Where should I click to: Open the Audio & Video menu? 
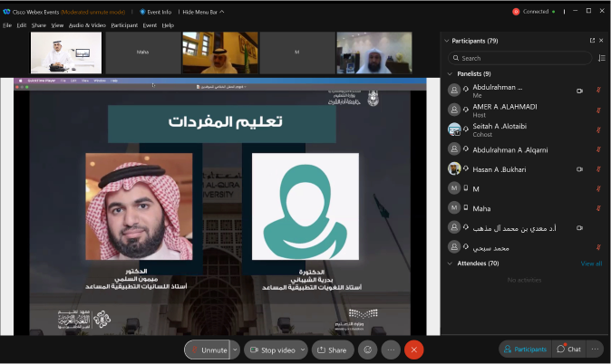point(87,25)
